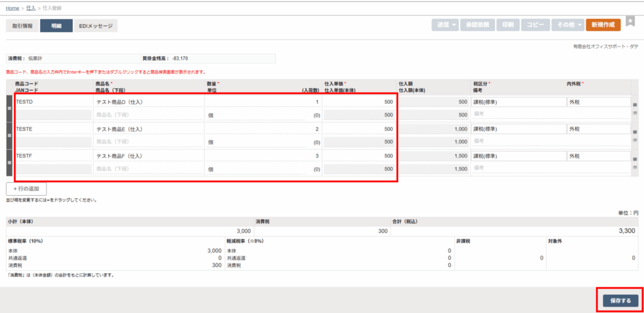Switch to the 取引情報 tab
Screen dimensions: 644x313
[22, 26]
